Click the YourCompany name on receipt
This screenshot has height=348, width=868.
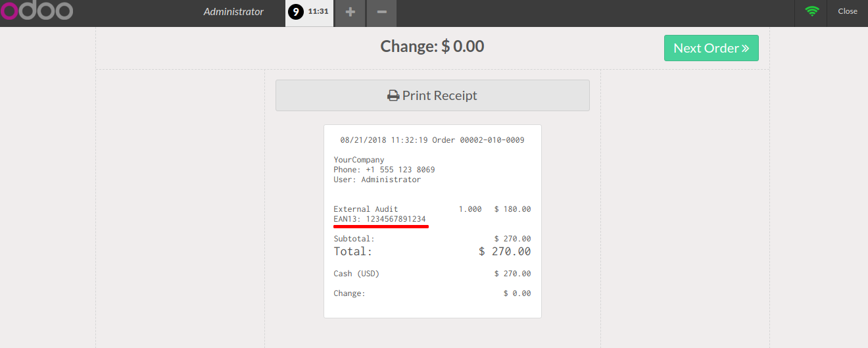[x=359, y=160]
